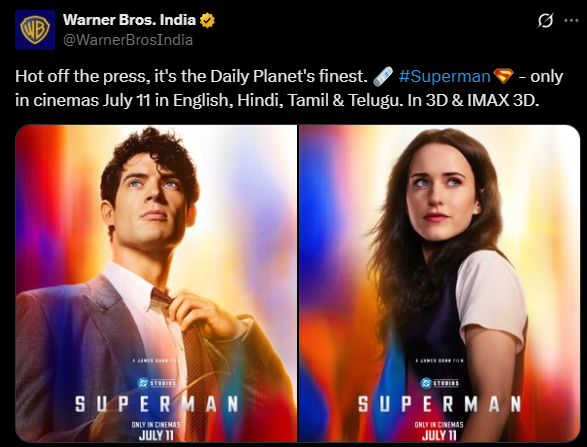The image size is (587, 447).
Task: Click 'A James Gunn Film' text on right poster
Action: 440,361
